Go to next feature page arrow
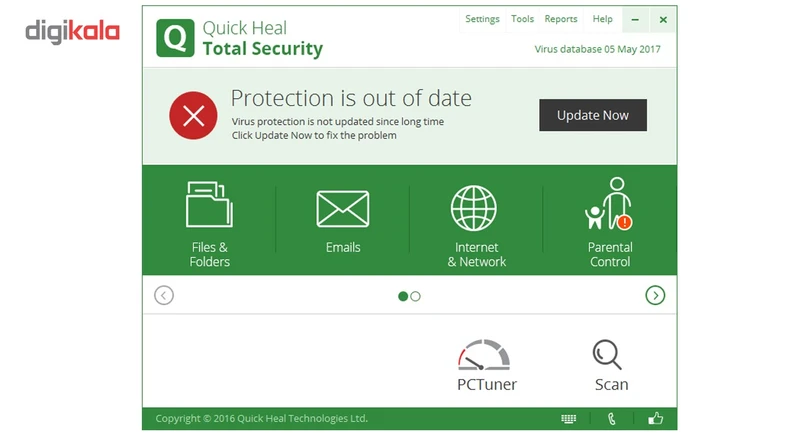Screen dimensions: 800x438 (x=655, y=295)
